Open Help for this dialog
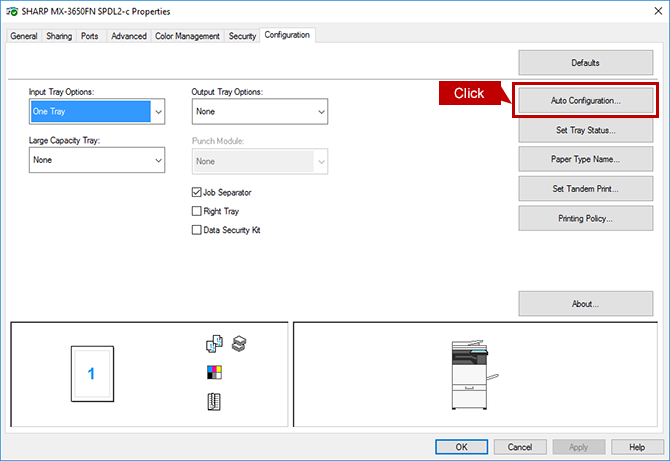 [637, 447]
